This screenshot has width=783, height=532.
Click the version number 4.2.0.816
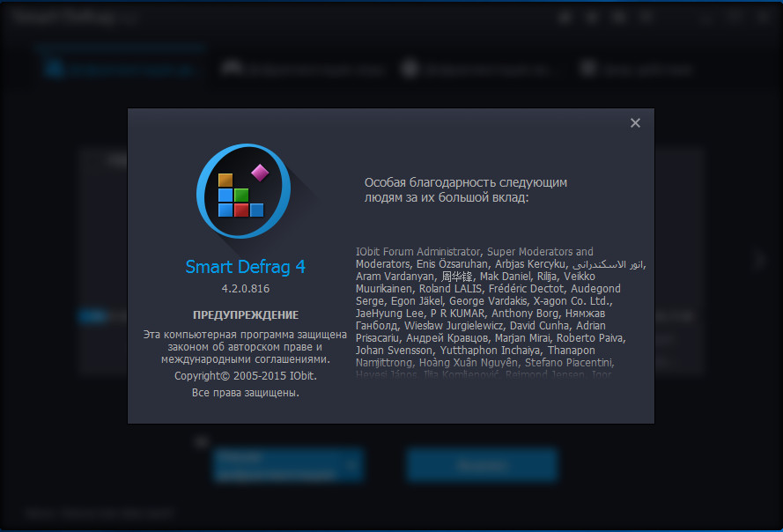pos(245,288)
